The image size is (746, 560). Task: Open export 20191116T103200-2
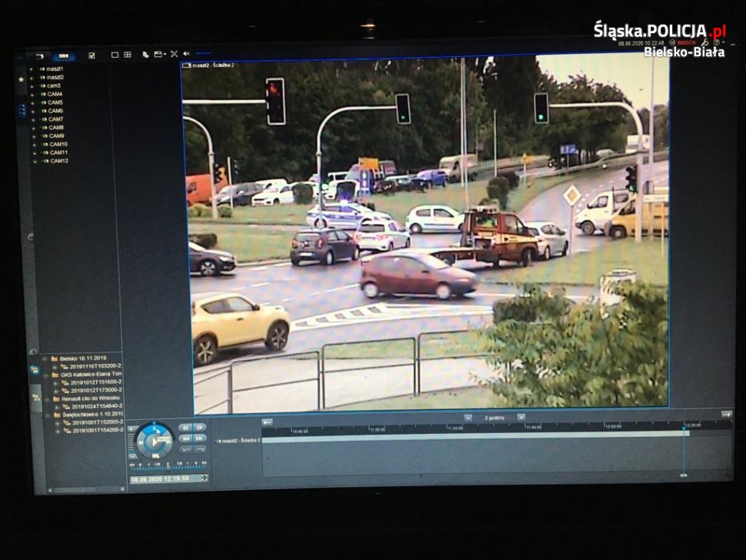tap(95, 366)
